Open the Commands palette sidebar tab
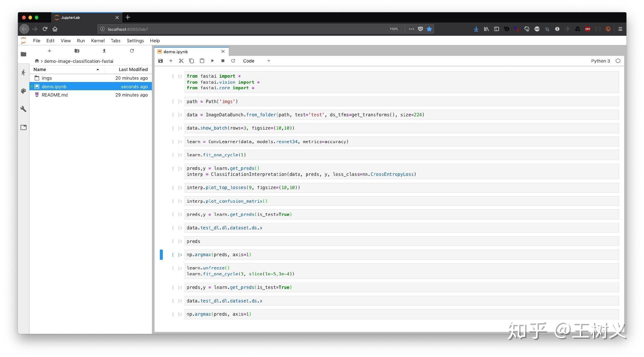Viewport: 644px width, 357px height. coord(23,91)
